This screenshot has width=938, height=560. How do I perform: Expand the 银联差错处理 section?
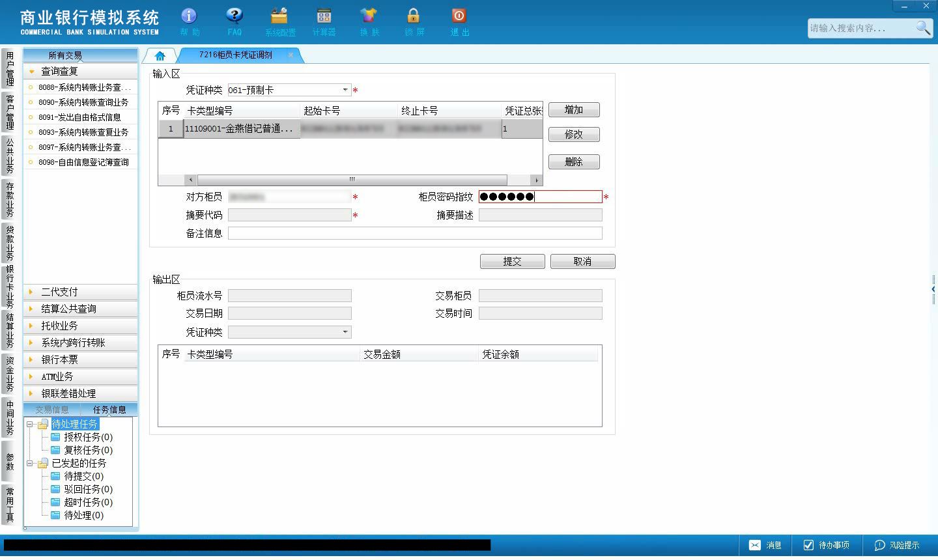point(81,393)
